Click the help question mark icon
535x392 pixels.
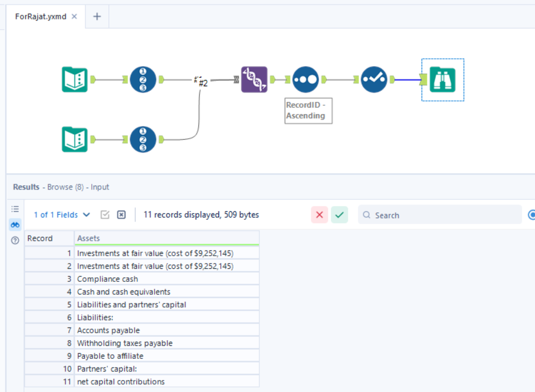click(x=15, y=240)
